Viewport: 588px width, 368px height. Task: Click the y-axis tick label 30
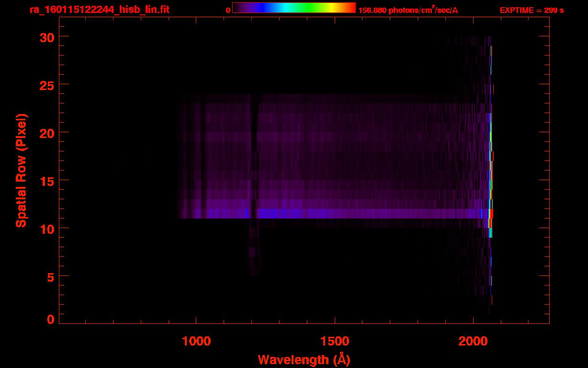coord(46,37)
